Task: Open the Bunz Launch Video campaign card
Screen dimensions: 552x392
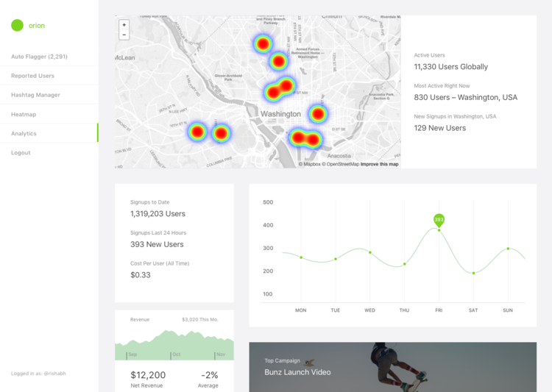Action: [393, 367]
